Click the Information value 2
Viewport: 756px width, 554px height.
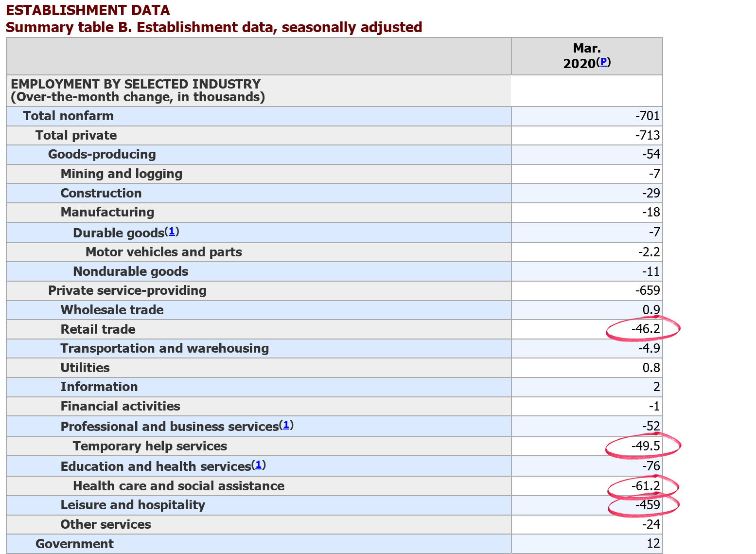coord(657,387)
